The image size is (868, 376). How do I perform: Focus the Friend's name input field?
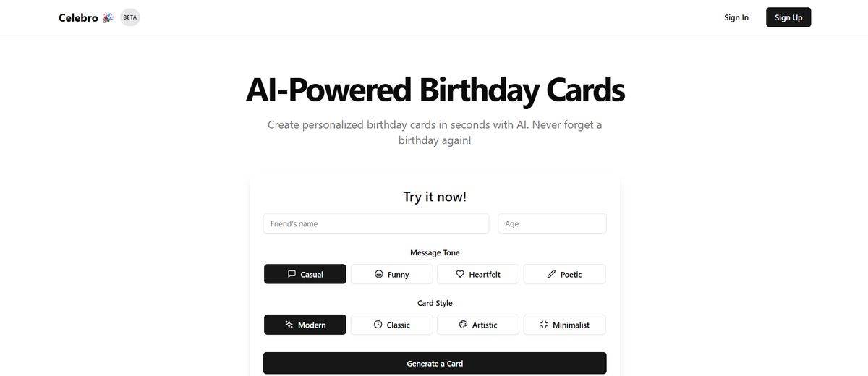click(376, 223)
